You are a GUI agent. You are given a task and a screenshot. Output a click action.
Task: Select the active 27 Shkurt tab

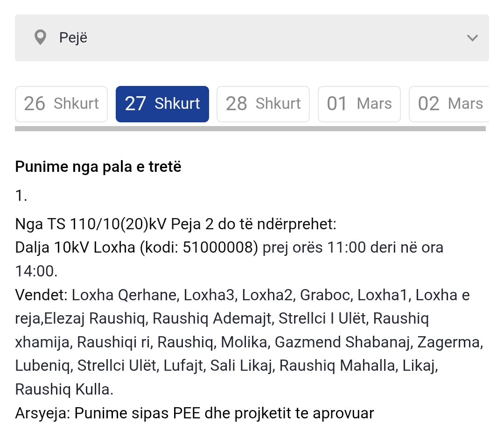coord(162,104)
